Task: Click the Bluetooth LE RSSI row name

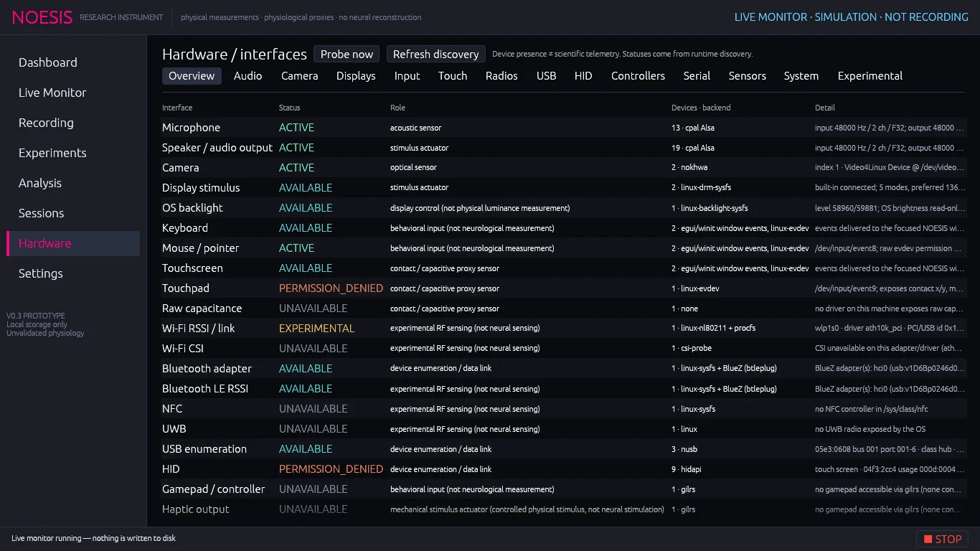Action: (205, 389)
